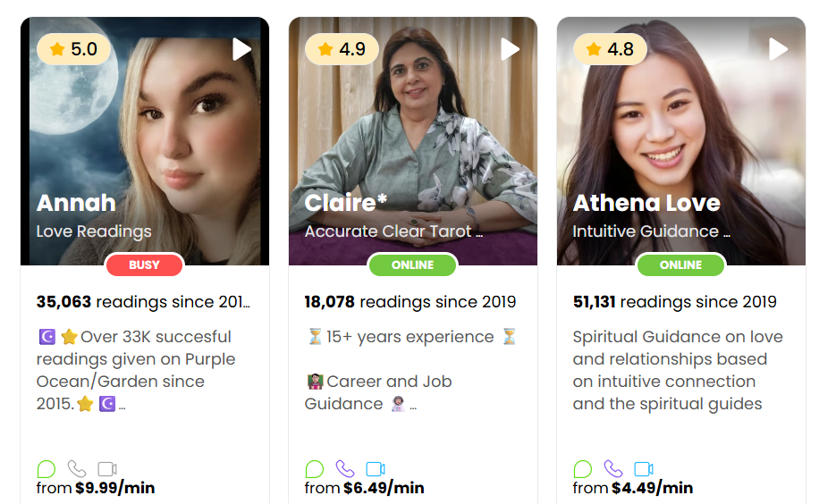
Task: Play Claire's intro video
Action: (510, 49)
